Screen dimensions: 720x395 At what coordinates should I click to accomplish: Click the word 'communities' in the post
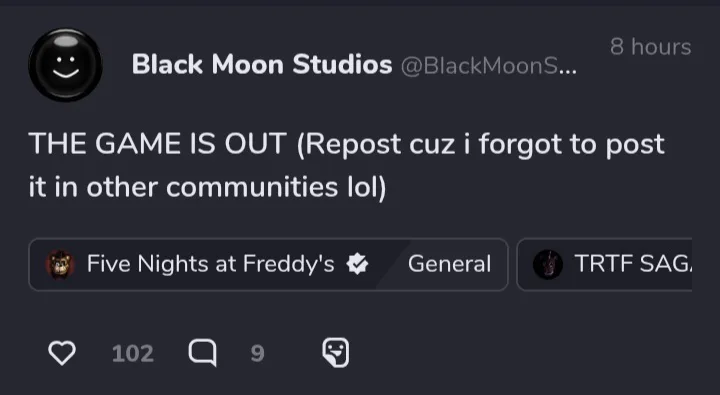point(252,187)
